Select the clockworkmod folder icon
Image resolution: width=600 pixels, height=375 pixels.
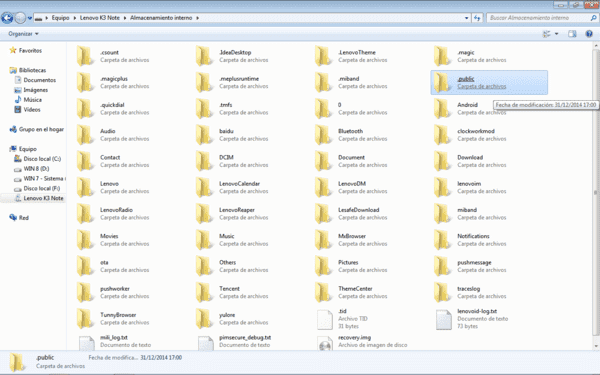point(442,135)
